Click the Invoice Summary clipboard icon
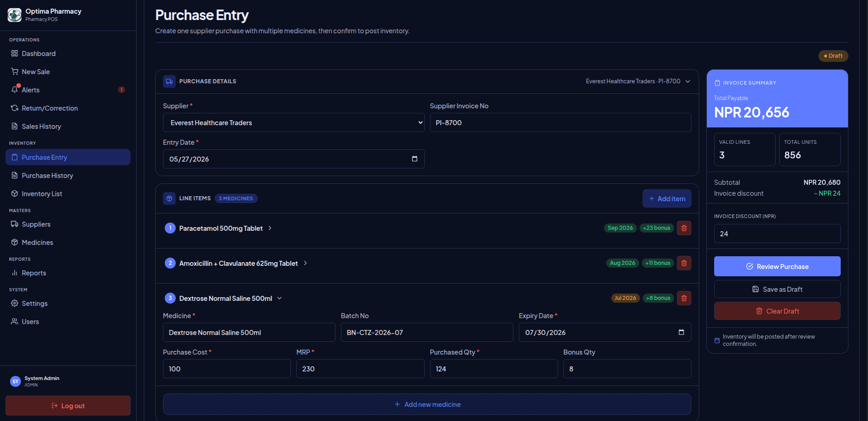The height and width of the screenshot is (421, 868). (717, 83)
